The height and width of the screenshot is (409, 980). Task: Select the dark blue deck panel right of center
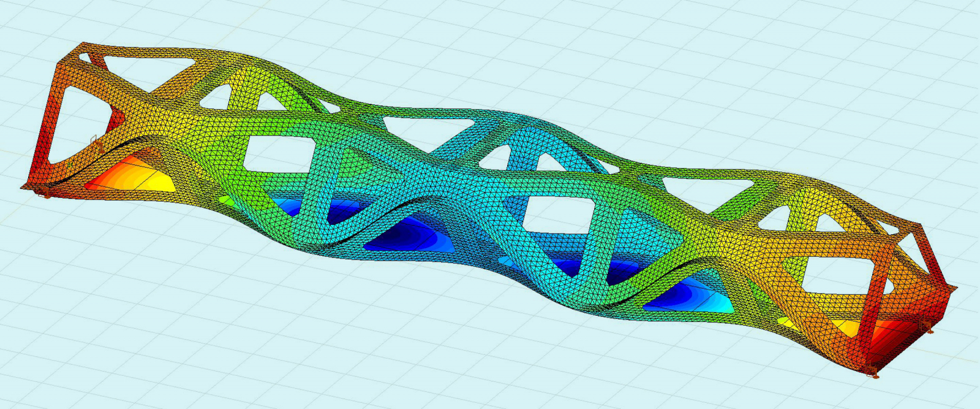click(671, 296)
